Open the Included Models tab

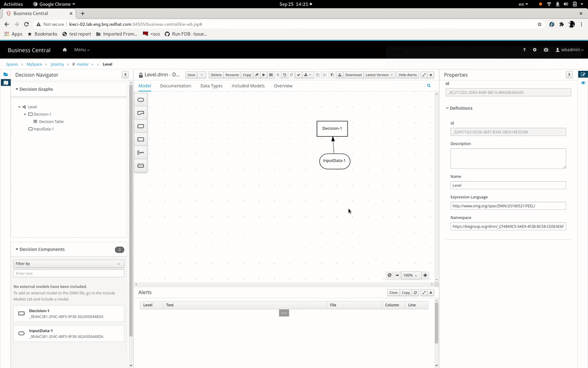pos(248,86)
